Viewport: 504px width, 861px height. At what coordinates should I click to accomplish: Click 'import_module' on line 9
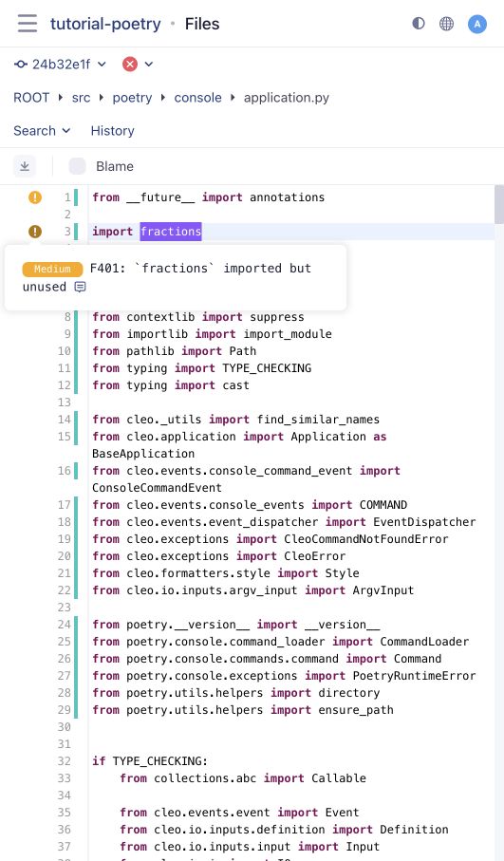[288, 334]
